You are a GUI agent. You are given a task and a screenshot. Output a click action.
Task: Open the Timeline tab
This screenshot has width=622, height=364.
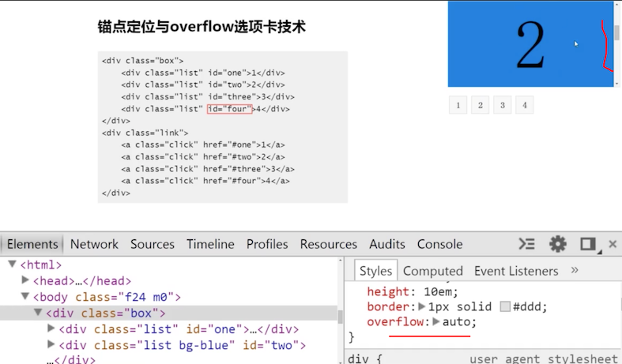(x=210, y=244)
